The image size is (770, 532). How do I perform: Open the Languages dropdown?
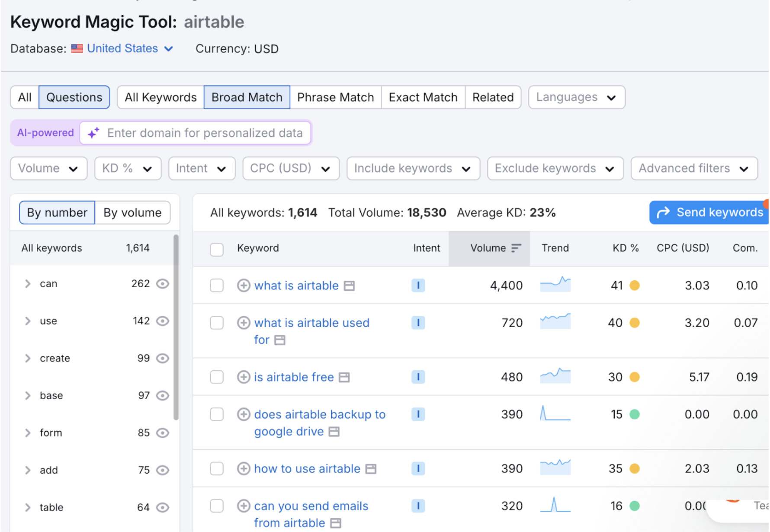tap(577, 97)
